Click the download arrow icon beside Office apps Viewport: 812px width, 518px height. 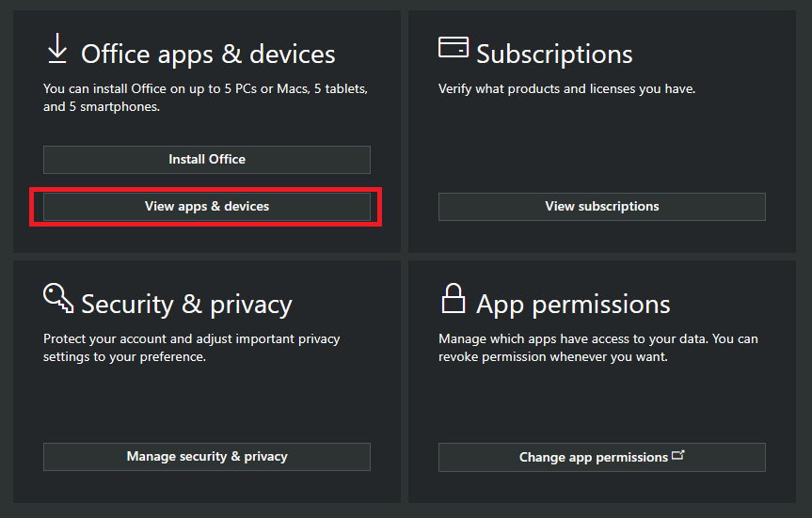point(57,48)
